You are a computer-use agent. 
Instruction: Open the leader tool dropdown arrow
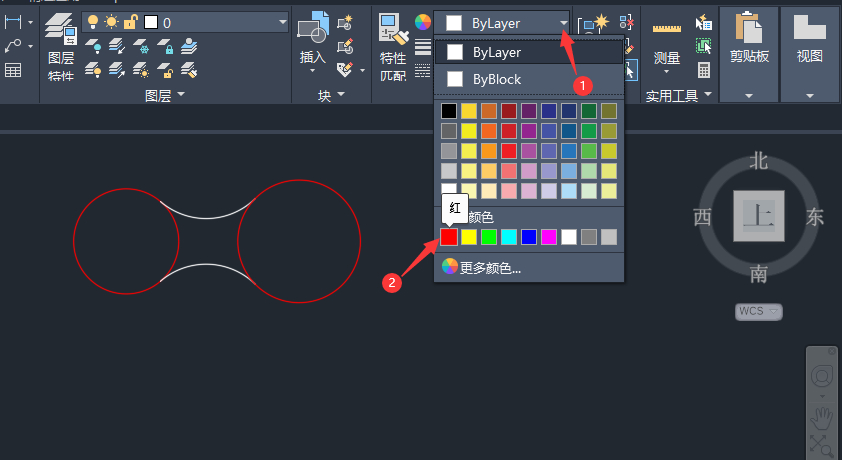(30, 46)
